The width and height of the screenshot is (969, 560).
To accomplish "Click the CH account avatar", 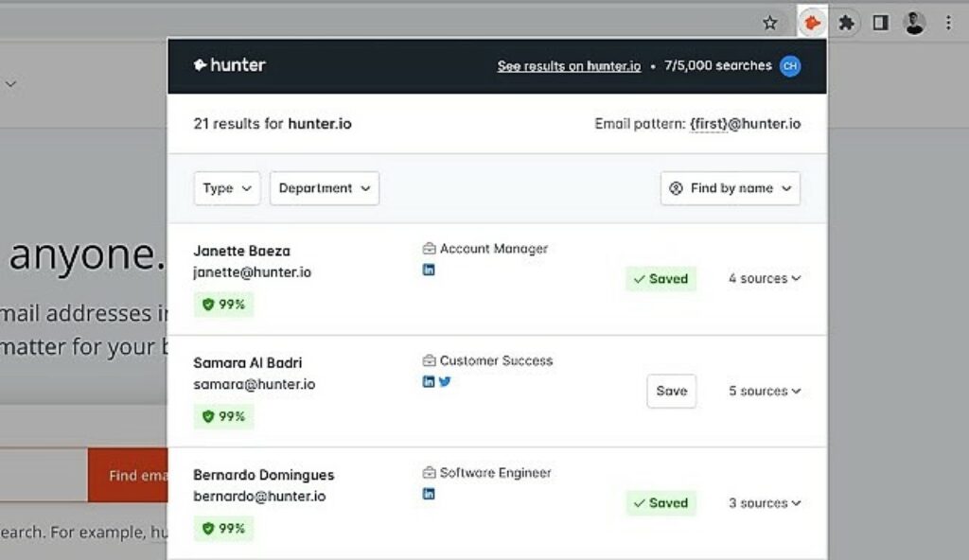I will (x=790, y=66).
